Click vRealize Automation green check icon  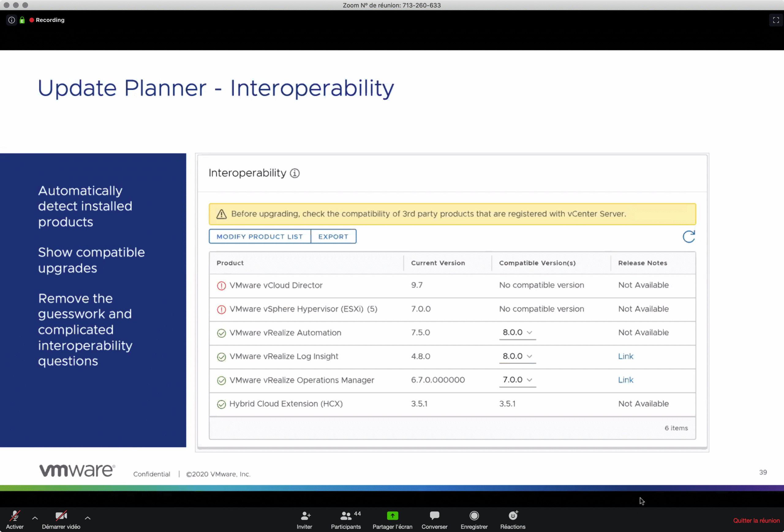221,333
